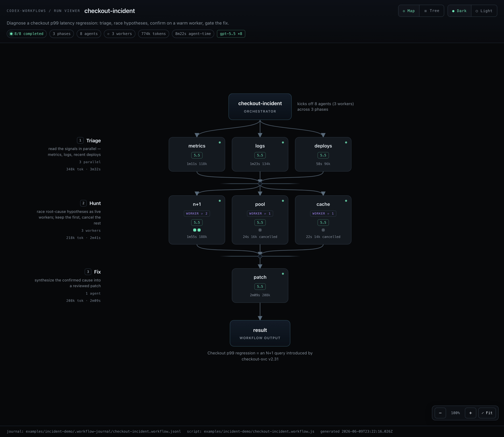Click the checkout-incident title in header
504x437 pixels.
(110, 11)
